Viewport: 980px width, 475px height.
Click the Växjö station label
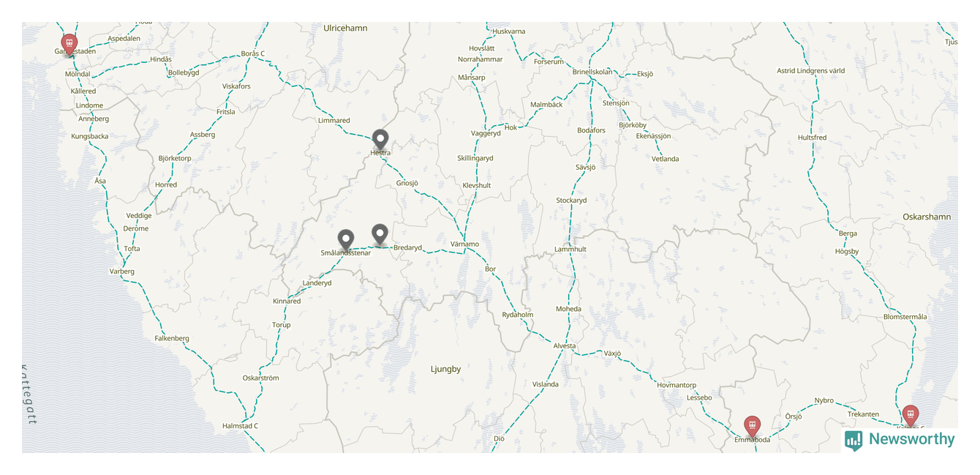click(612, 354)
